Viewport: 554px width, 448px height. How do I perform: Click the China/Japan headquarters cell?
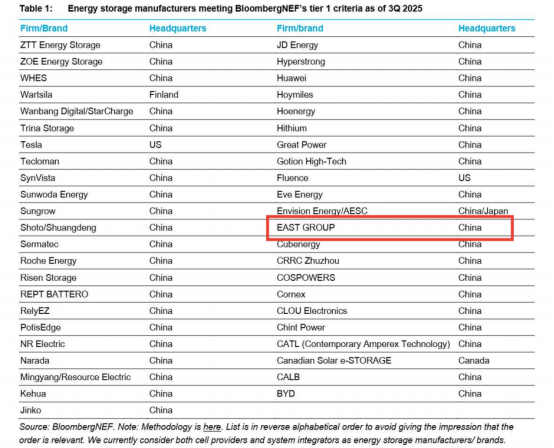[x=483, y=211]
